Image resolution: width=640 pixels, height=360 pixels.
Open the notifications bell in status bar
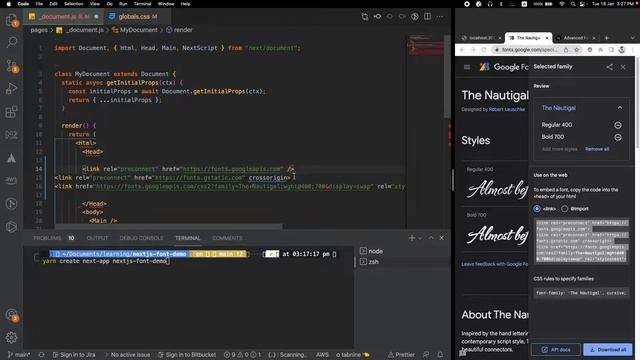pos(440,355)
